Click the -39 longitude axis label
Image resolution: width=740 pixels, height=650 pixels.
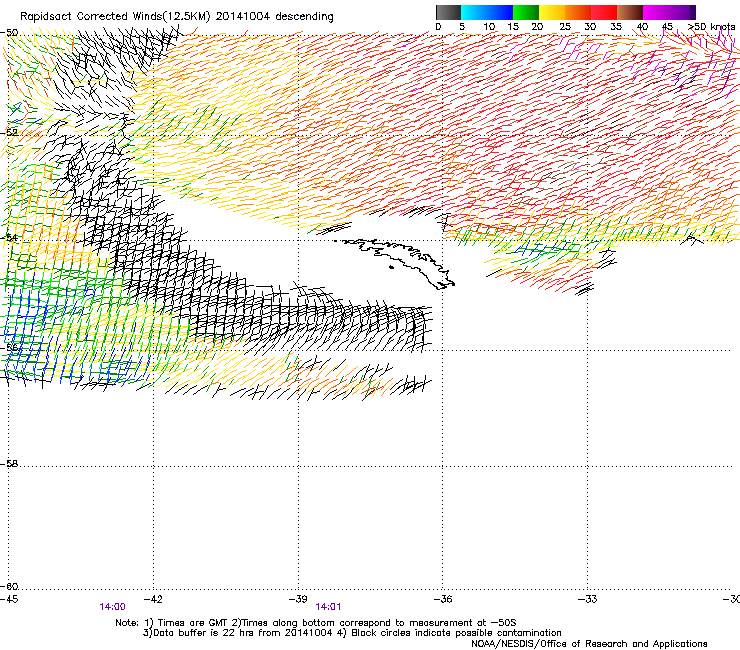click(x=298, y=599)
